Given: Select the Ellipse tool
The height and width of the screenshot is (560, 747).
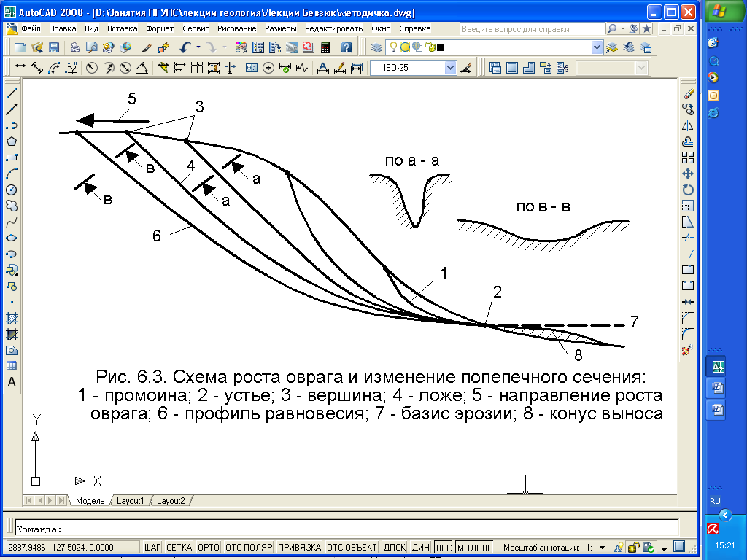Looking at the screenshot, I should (x=12, y=238).
